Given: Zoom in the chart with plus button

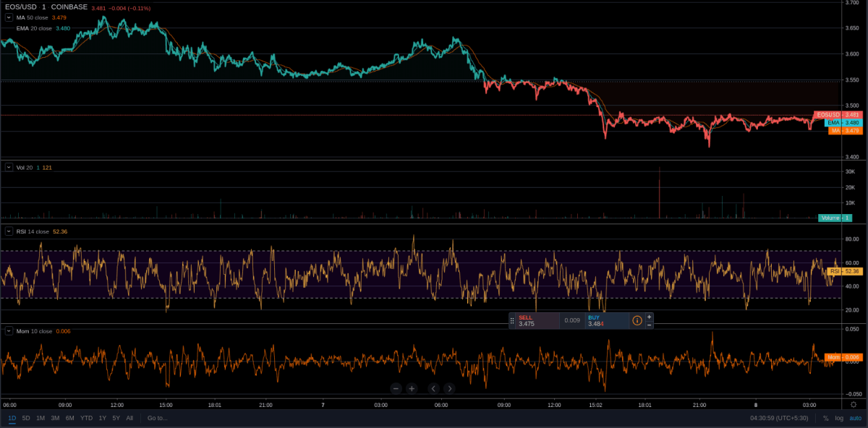Looking at the screenshot, I should tap(412, 388).
